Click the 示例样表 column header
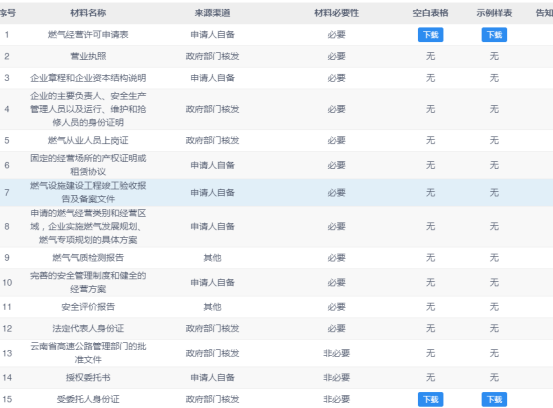 494,13
